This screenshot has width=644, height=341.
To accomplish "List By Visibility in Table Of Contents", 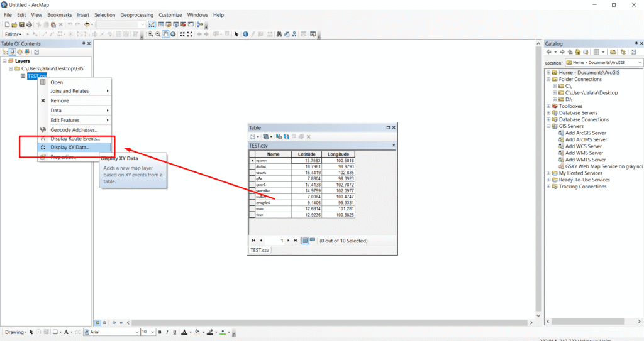I will coord(19,51).
